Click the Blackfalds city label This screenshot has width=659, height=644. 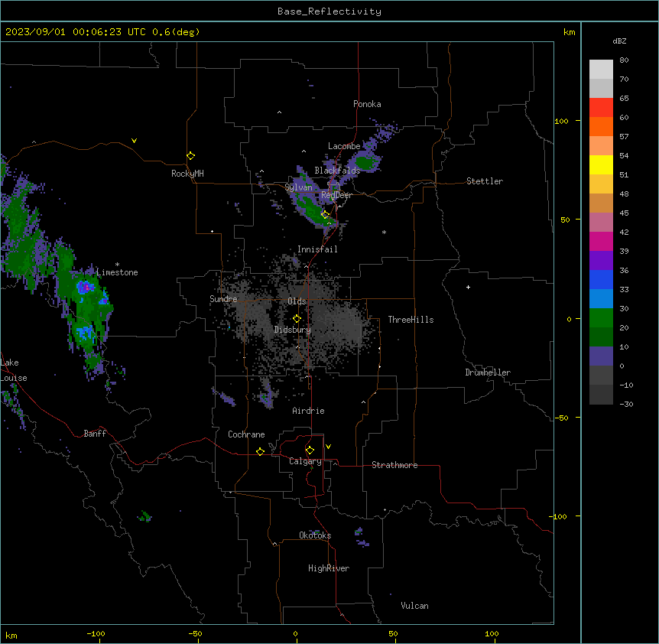click(x=337, y=171)
